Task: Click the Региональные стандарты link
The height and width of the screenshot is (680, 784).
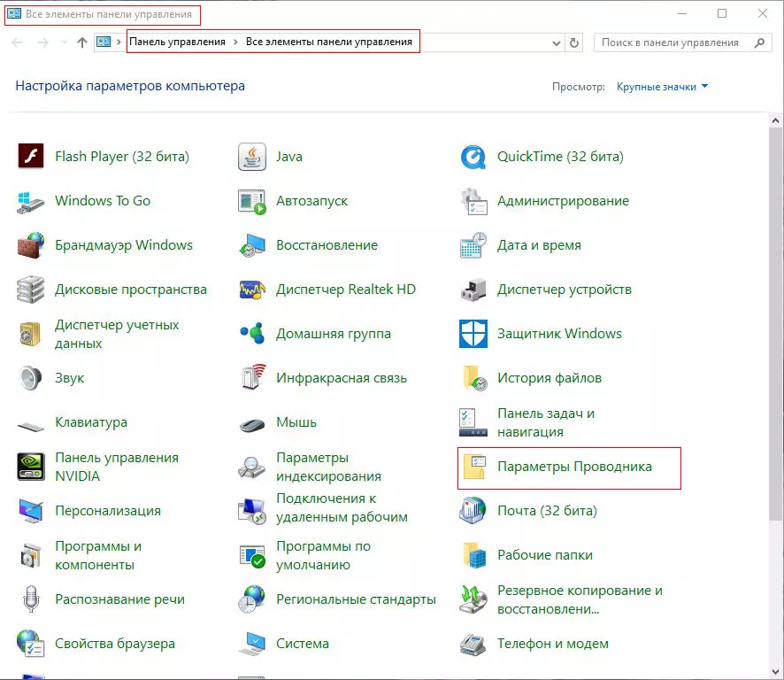Action: point(356,599)
